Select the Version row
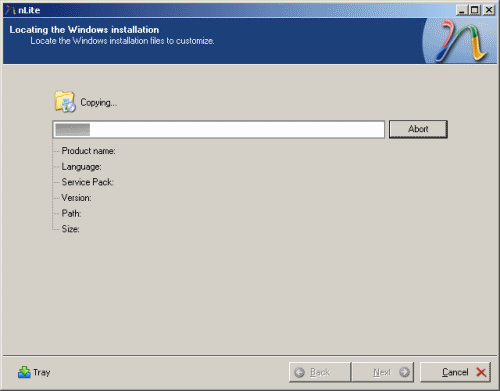 click(76, 198)
